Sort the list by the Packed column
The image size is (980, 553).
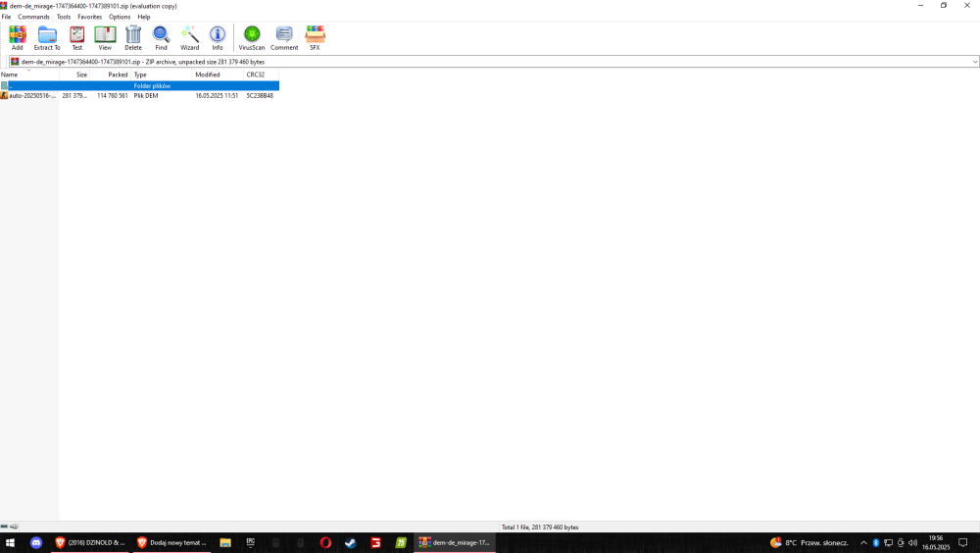tap(110, 75)
